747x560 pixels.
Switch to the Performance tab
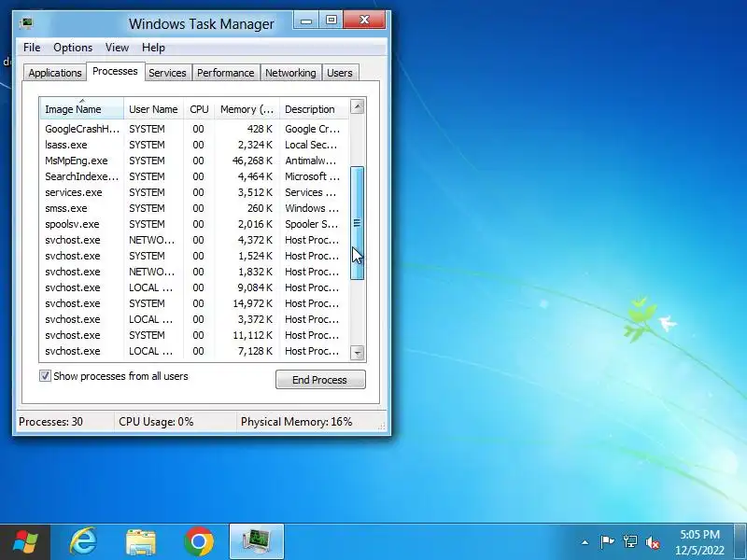click(226, 73)
